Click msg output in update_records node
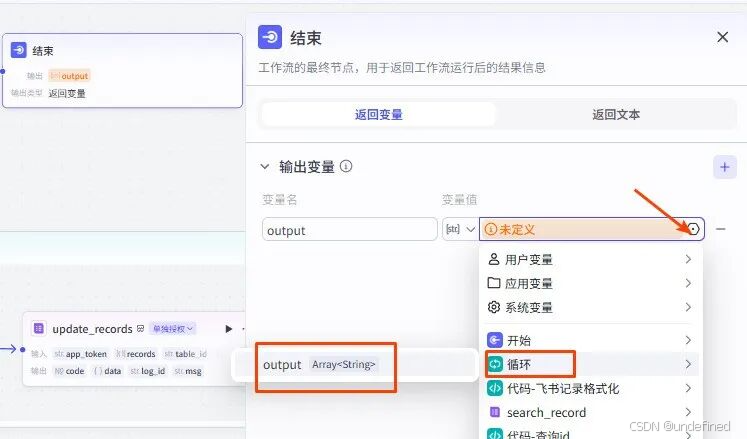The image size is (747, 439). (188, 371)
